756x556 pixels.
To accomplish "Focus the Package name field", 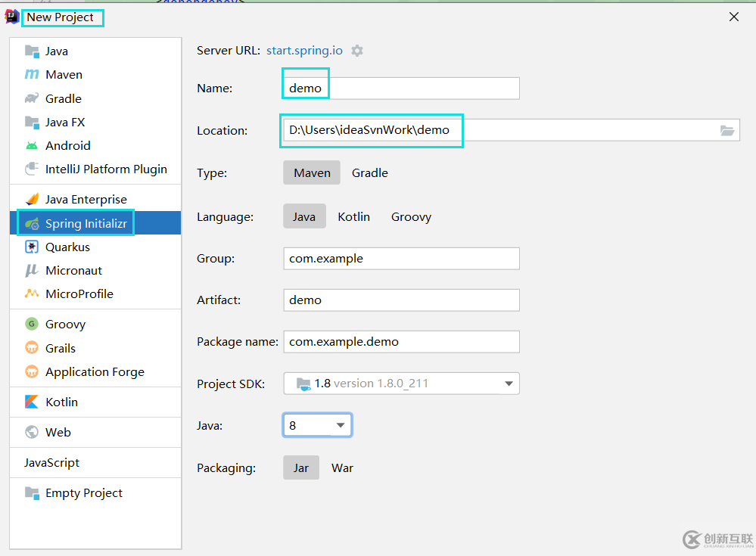I will pyautogui.click(x=401, y=341).
